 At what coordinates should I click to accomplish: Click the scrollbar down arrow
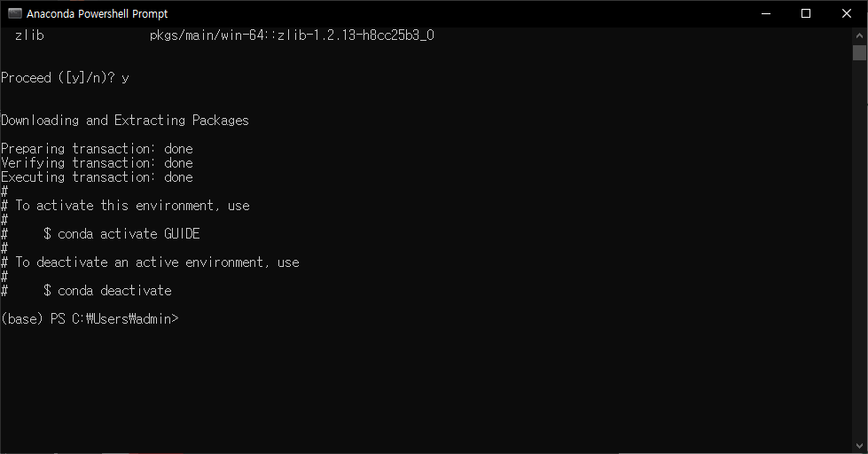859,446
